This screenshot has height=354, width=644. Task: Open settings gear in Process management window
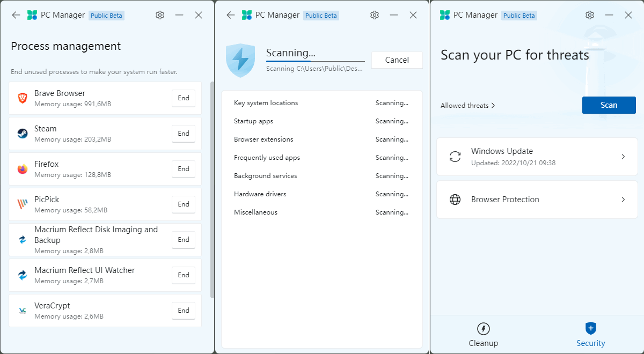coord(160,15)
